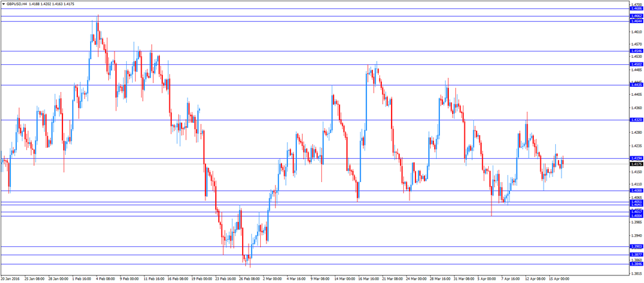Click the 1.4320 level price tag
This screenshot has width=644, height=283.
636,120
